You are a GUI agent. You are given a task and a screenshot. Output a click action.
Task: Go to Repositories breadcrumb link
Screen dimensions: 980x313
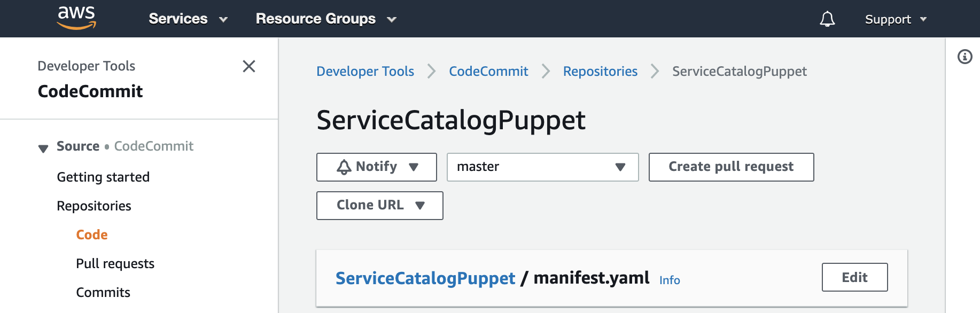(601, 71)
